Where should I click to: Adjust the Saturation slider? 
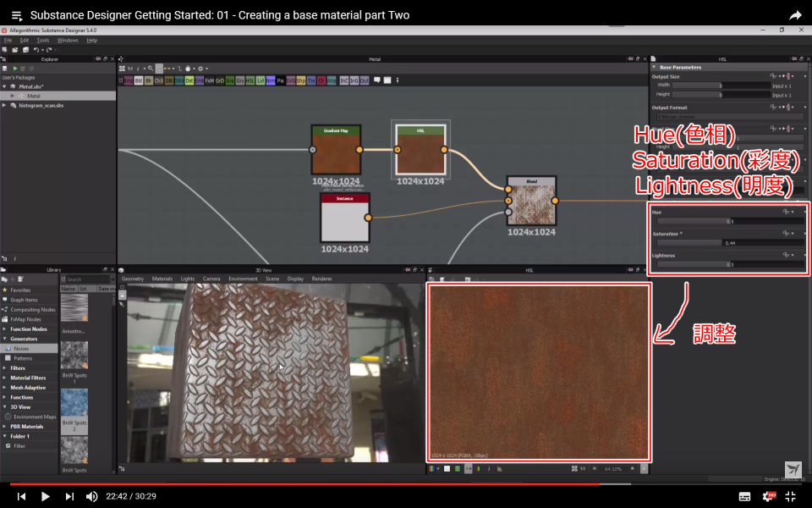(730, 243)
